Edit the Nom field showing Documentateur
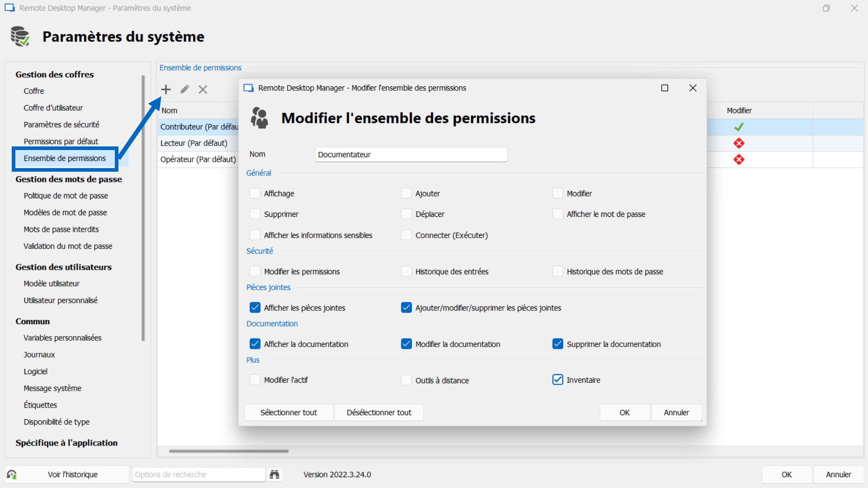This screenshot has width=868, height=488. click(410, 154)
